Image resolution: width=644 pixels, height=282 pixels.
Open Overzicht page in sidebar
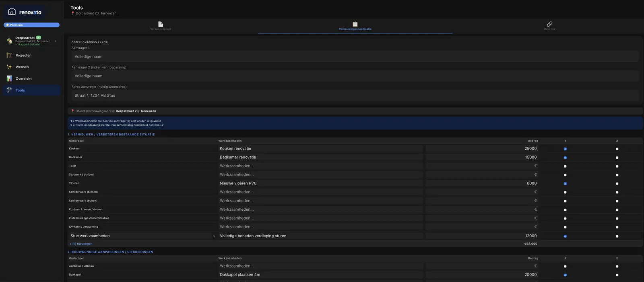point(31,79)
